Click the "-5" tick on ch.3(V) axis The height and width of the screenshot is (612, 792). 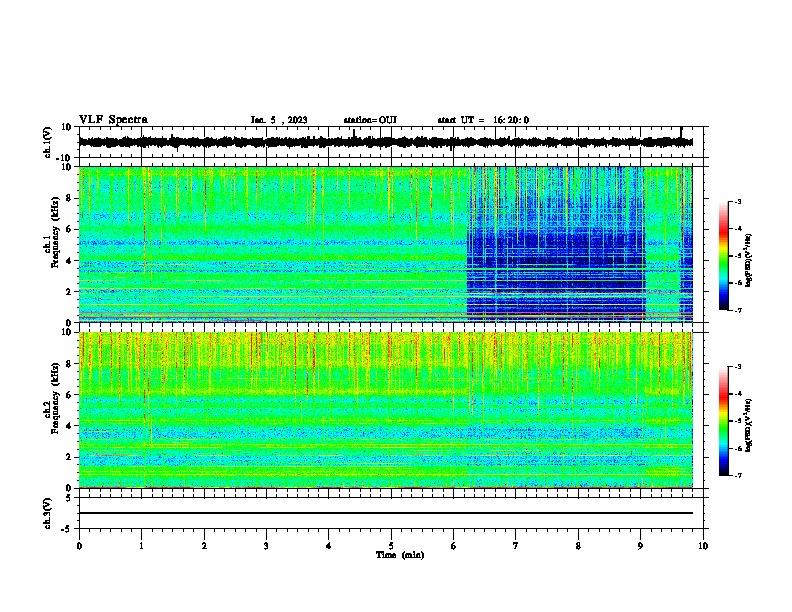[67, 529]
